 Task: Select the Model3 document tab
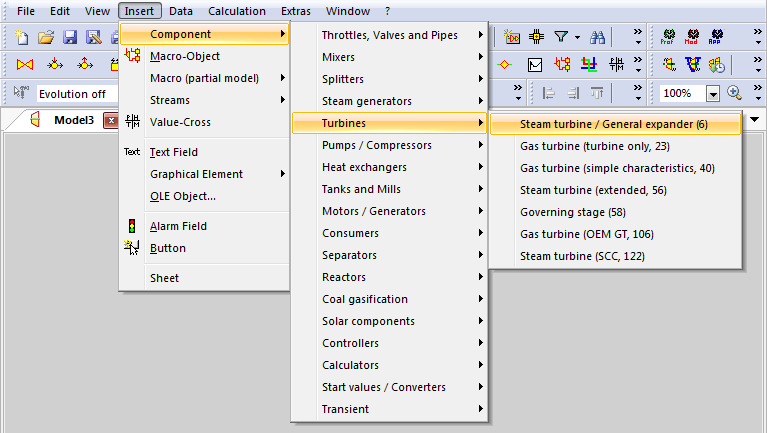(x=74, y=120)
